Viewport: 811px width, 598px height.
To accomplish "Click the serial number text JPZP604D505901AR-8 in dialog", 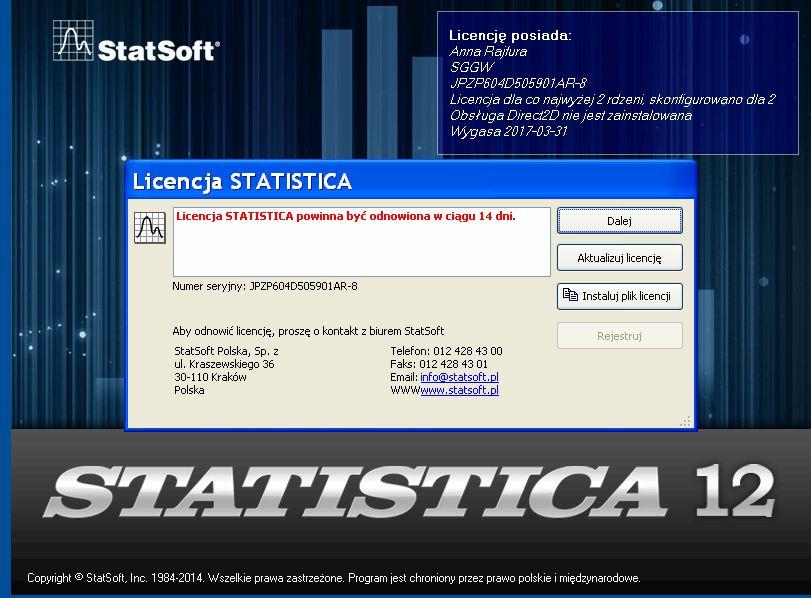I will coord(303,286).
